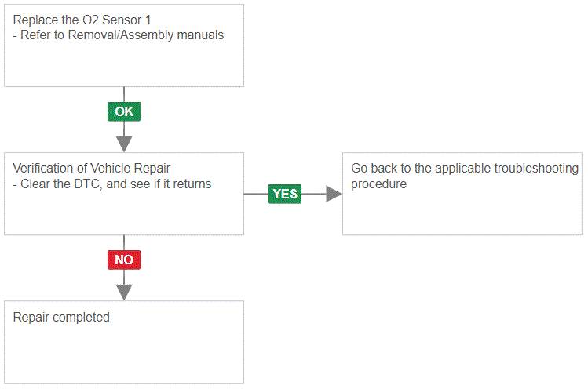
Task: Click the connector line above the NO label
Action: click(124, 243)
